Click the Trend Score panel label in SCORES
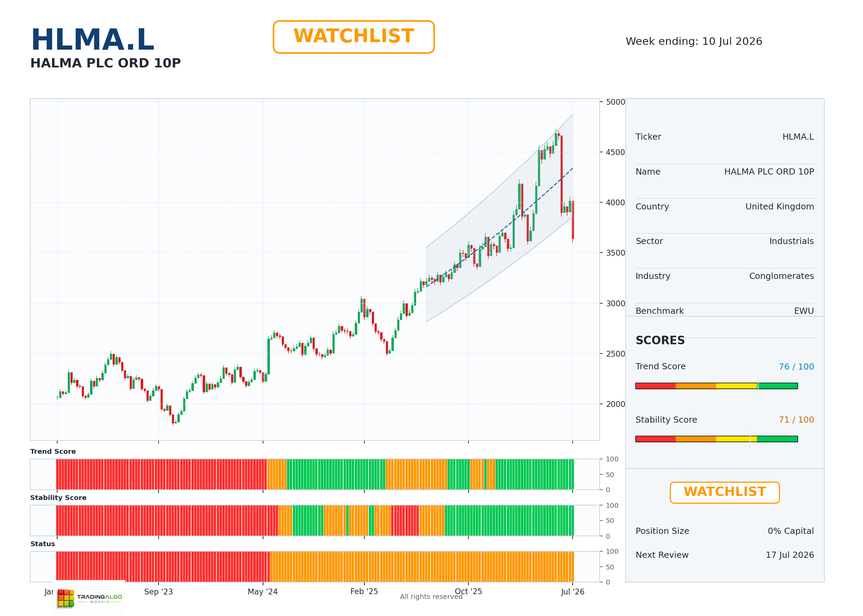Viewport: 863px width, 616px height. (x=660, y=367)
